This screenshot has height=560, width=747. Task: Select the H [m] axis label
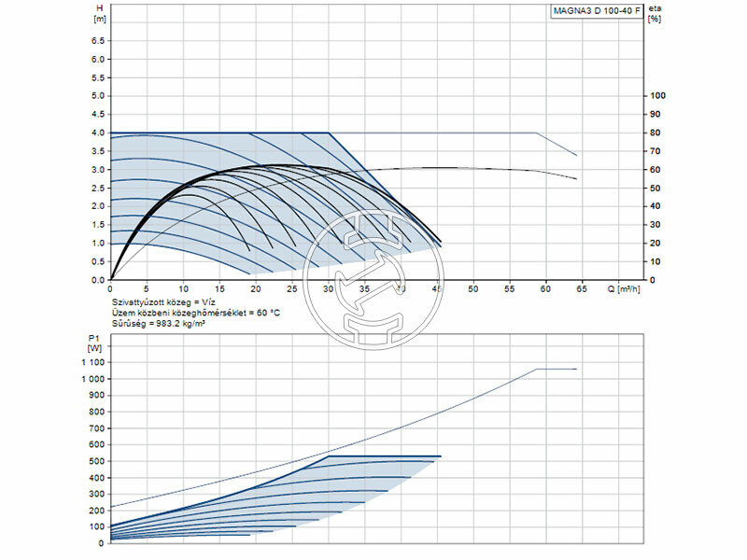[100, 13]
